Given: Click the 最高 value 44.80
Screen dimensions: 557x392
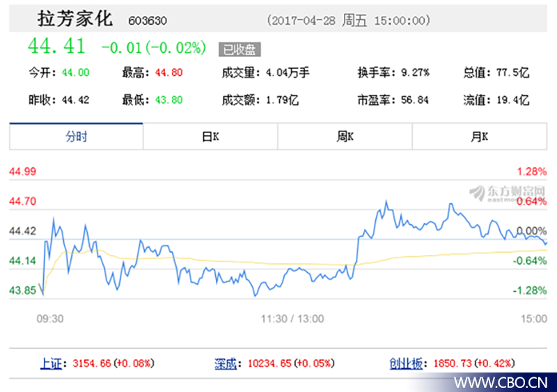Looking at the screenshot, I should [168, 72].
